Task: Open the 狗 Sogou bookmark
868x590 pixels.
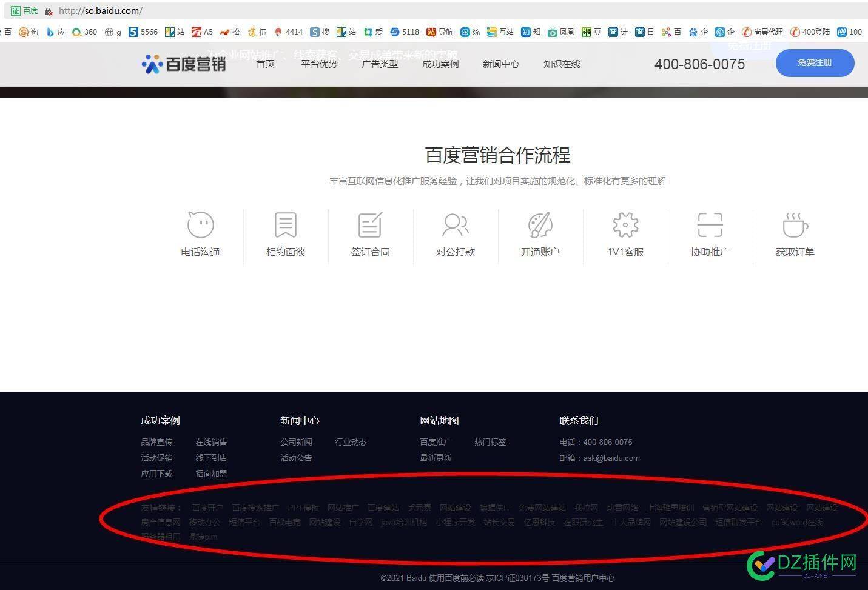Action: coord(29,32)
